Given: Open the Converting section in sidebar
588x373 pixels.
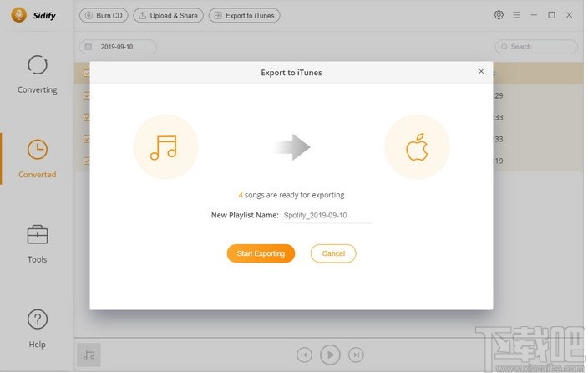Looking at the screenshot, I should coord(37,74).
